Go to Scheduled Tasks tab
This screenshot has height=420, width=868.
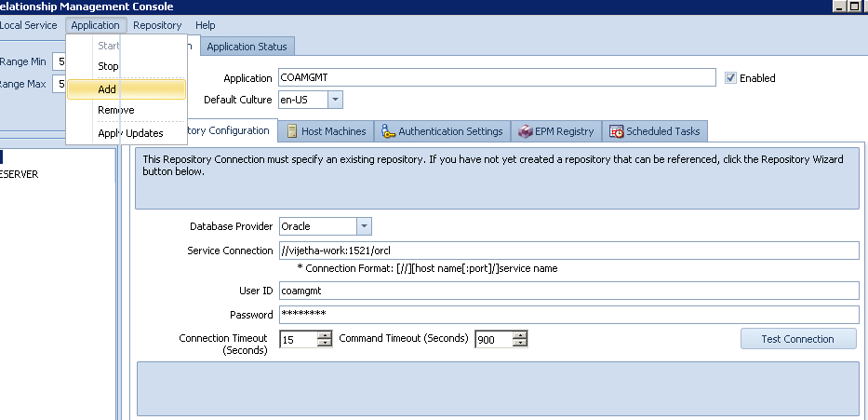point(655,131)
